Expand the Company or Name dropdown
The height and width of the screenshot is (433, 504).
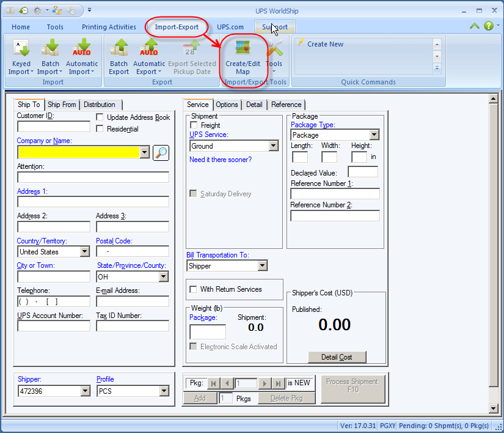145,152
